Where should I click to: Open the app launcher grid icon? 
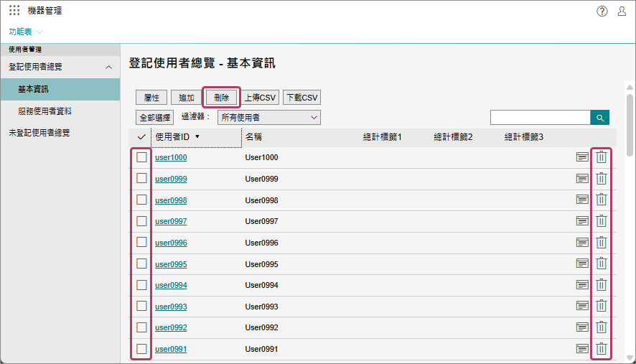(14, 11)
